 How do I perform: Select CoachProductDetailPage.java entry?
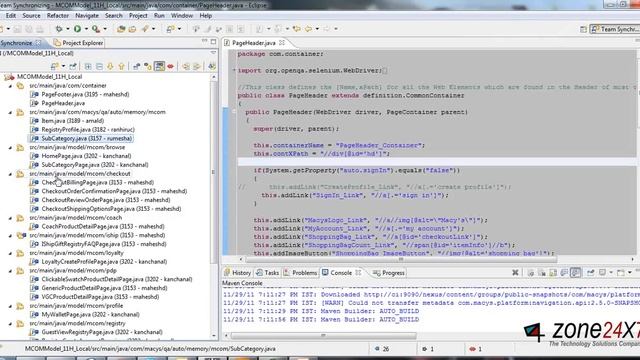click(102, 227)
